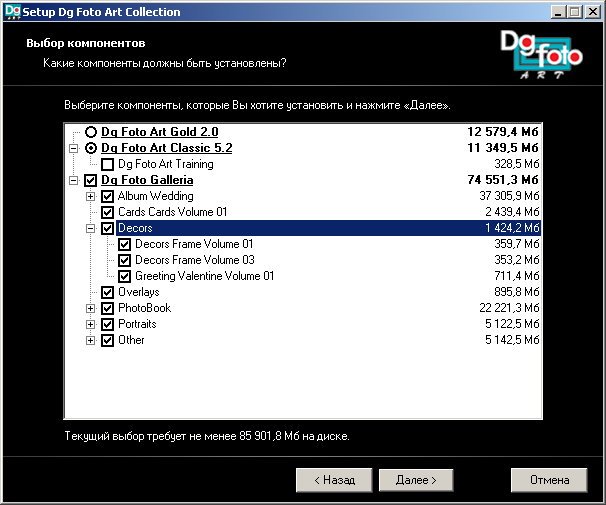Click the 12 579,4 Мб size value
This screenshot has width=606, height=505.
(x=503, y=132)
